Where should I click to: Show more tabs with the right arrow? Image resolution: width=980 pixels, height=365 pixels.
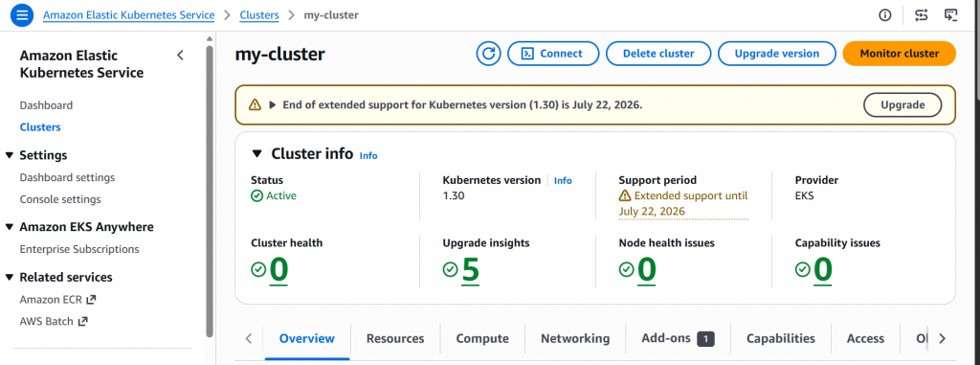943,339
